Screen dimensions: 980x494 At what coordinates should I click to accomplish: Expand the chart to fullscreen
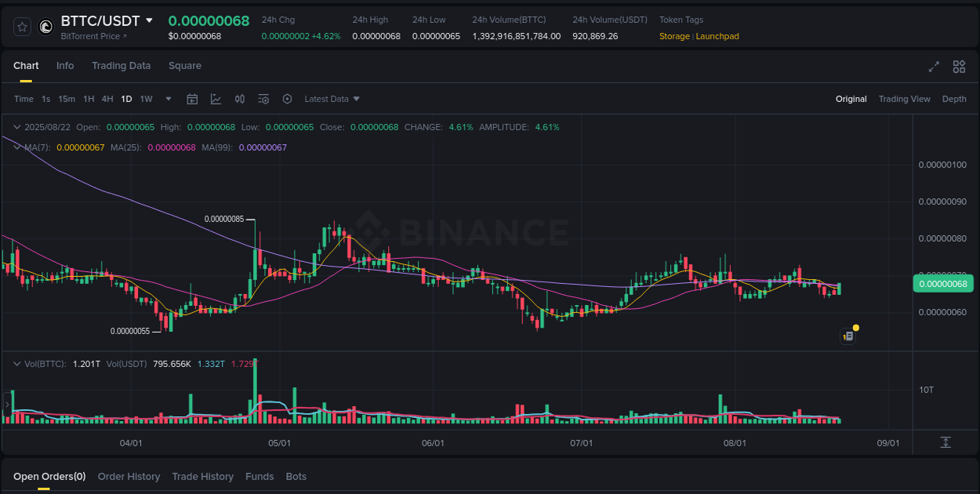tap(934, 67)
